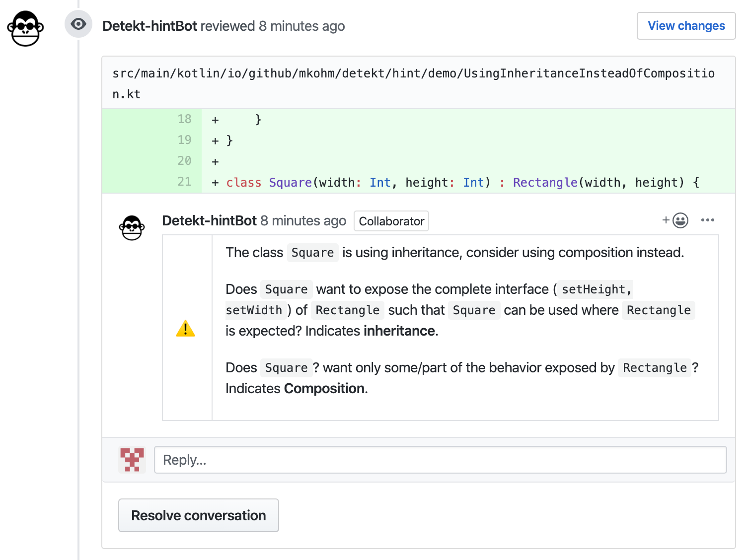Viewport: 746px width, 560px height.
Task: Click the large Detekt-hintBot avatar at top left
Action: [x=25, y=29]
